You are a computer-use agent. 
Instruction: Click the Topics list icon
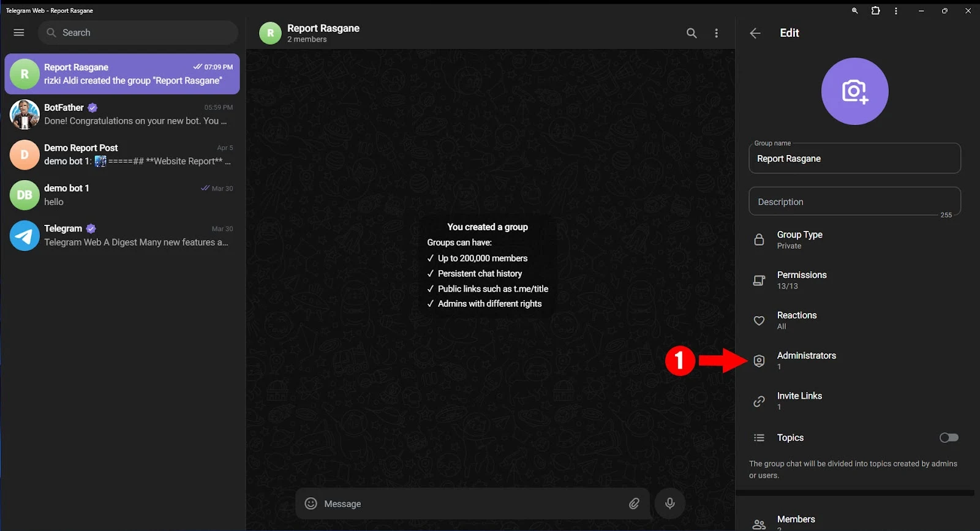coord(759,437)
